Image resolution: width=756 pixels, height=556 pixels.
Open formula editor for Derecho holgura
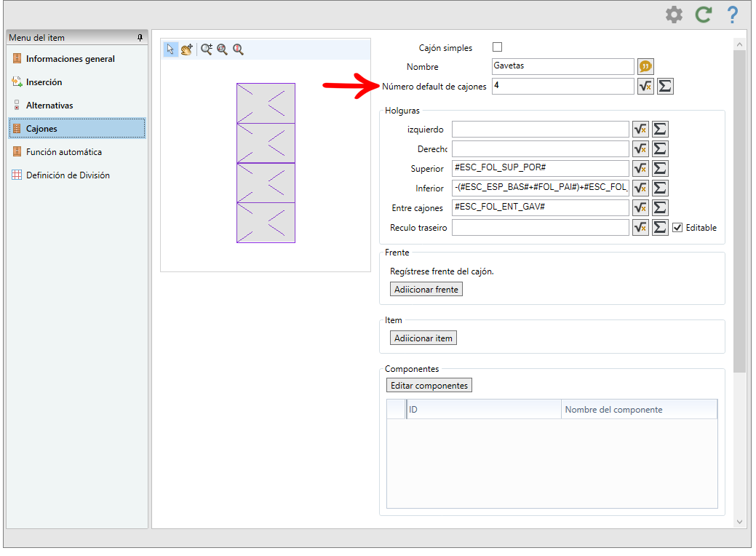[x=640, y=149]
